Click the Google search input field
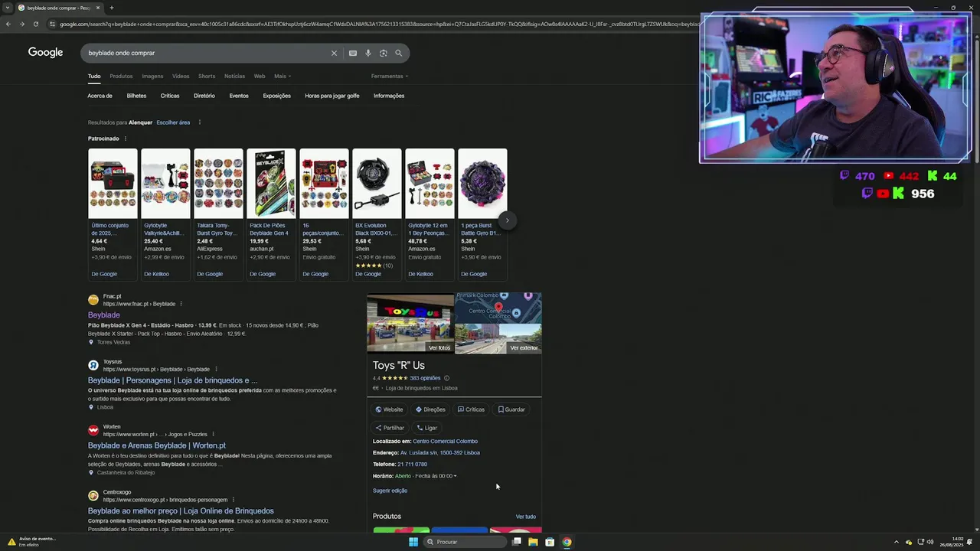 tap(207, 53)
